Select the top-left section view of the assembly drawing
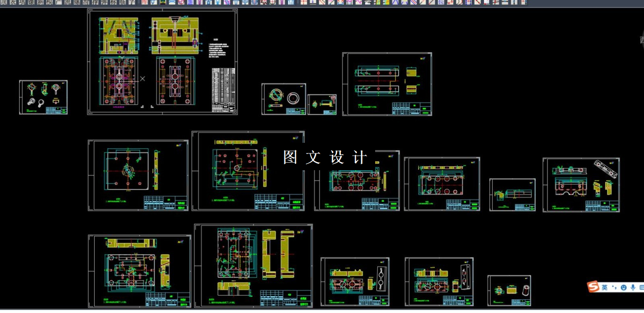 119,35
